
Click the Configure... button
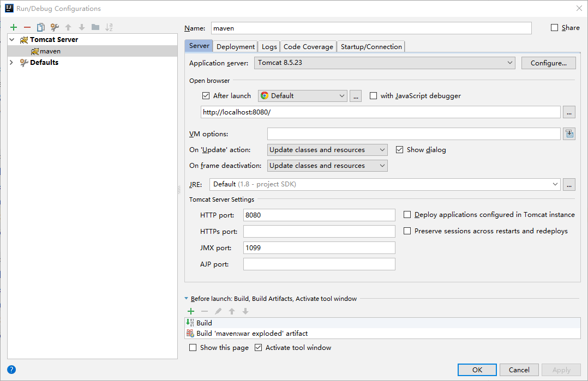point(548,63)
